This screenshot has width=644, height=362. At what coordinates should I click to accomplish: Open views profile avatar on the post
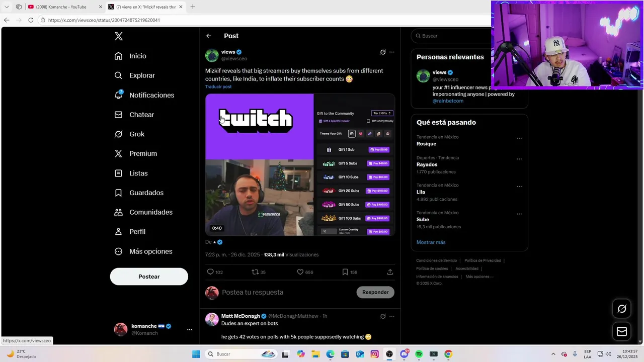(212, 55)
